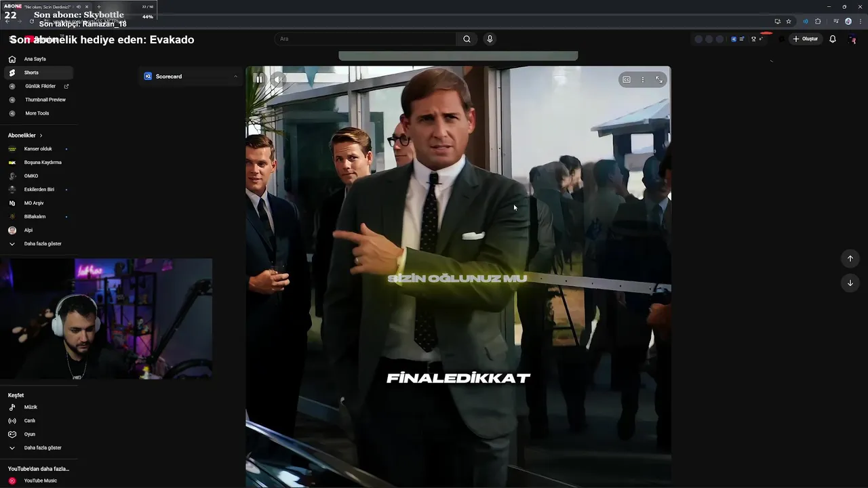Viewport: 868px width, 488px height.
Task: Start voice search with microphone
Action: (490, 39)
